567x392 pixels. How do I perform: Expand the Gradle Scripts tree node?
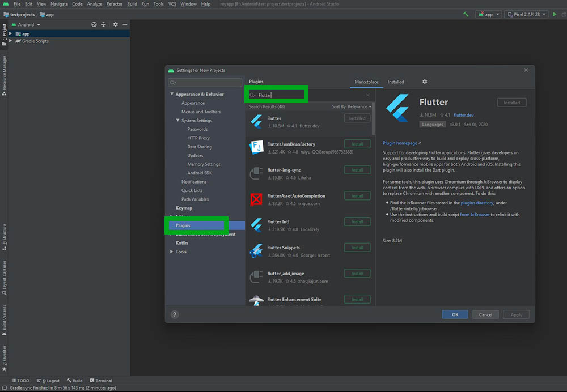pyautogui.click(x=11, y=41)
